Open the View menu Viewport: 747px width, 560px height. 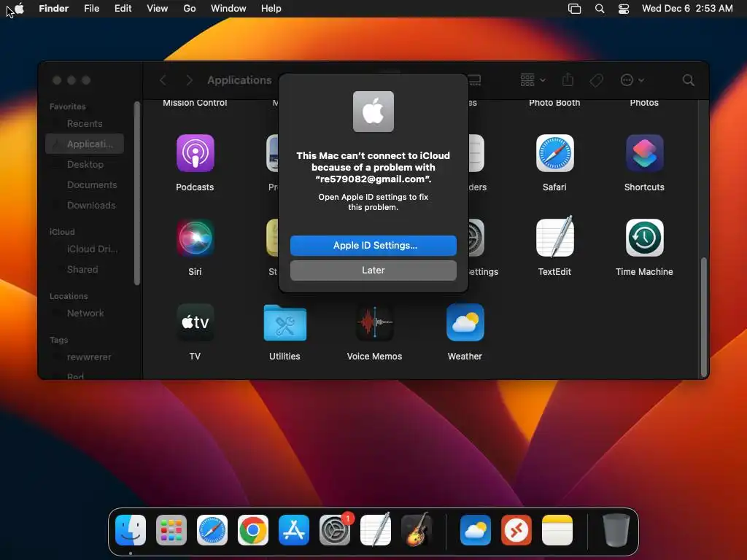158,9
